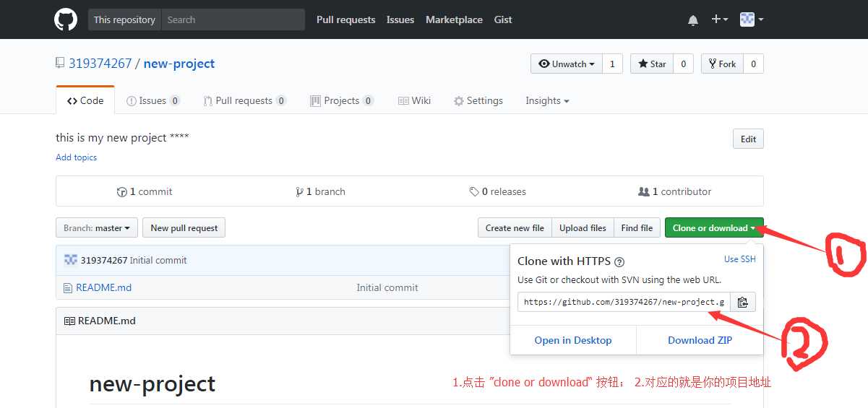The width and height of the screenshot is (868, 408).
Task: View the 1 commit history
Action: click(x=145, y=191)
